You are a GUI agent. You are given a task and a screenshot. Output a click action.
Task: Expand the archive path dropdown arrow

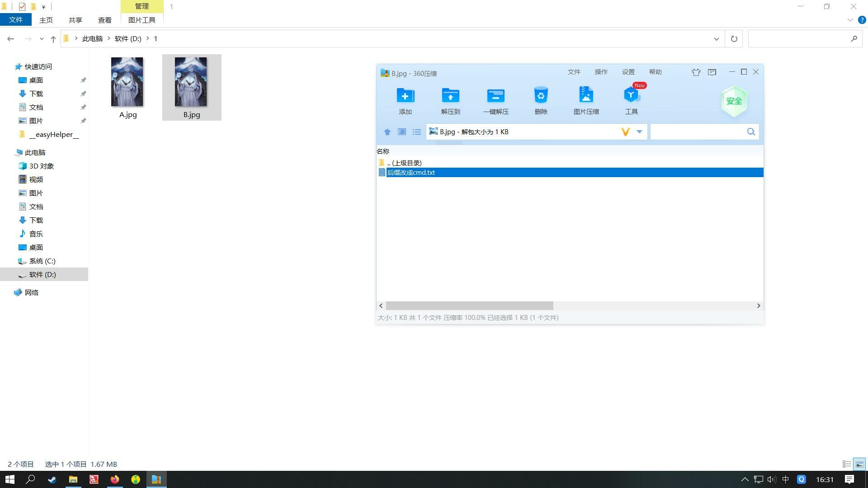click(639, 131)
